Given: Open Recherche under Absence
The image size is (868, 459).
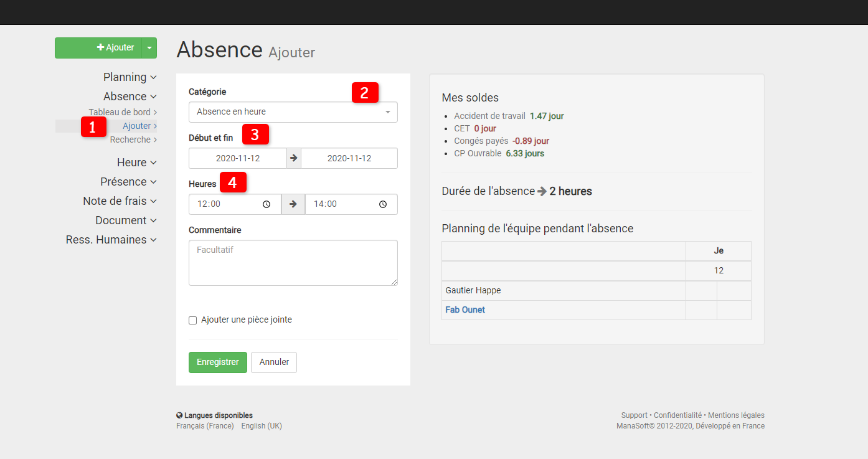Looking at the screenshot, I should point(133,140).
